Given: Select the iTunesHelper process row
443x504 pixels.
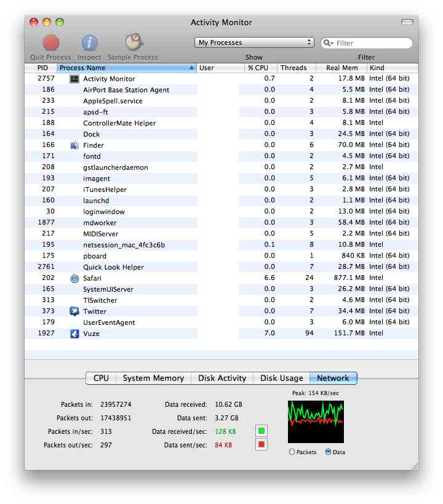Looking at the screenshot, I should [221, 190].
